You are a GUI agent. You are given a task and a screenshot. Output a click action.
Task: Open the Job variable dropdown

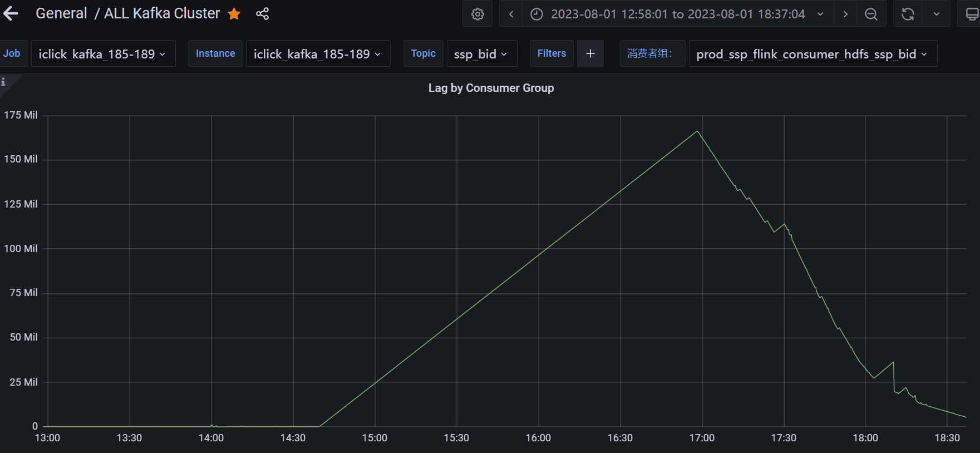pos(104,53)
